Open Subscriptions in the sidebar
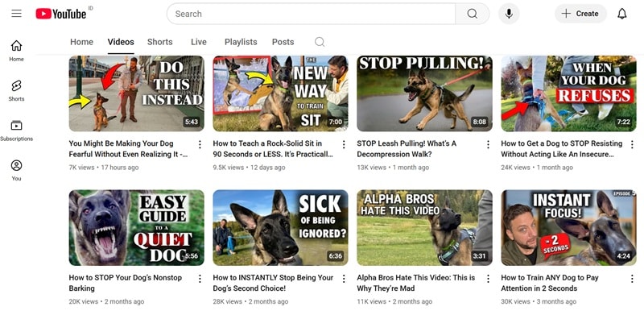Viewport: 644px width, 311px height. tap(16, 131)
